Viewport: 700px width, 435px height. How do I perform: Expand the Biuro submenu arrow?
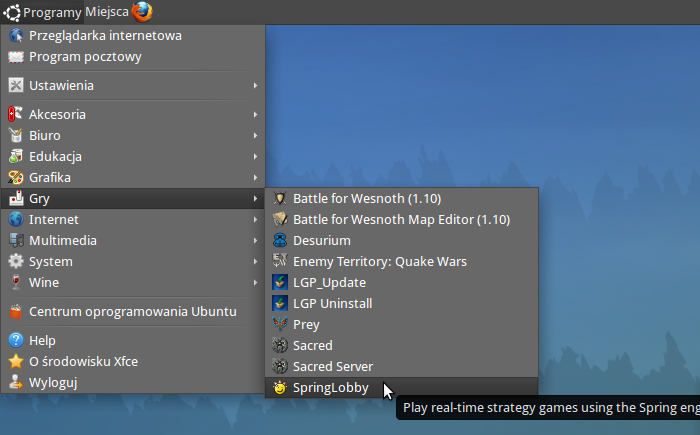click(x=255, y=135)
